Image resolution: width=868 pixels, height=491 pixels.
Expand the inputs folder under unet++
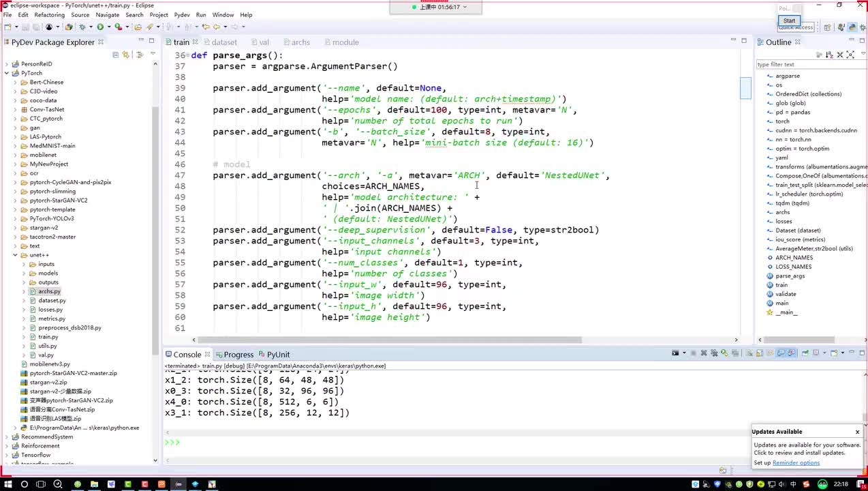(24, 264)
